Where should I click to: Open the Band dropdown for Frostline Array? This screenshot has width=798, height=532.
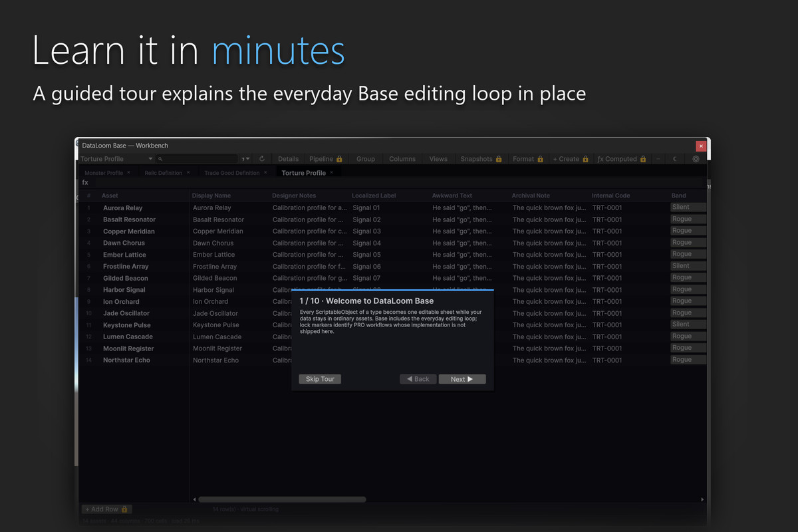688,266
